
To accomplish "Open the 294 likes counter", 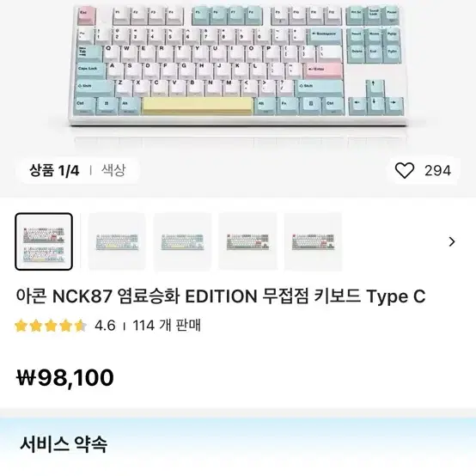I will click(437, 171).
